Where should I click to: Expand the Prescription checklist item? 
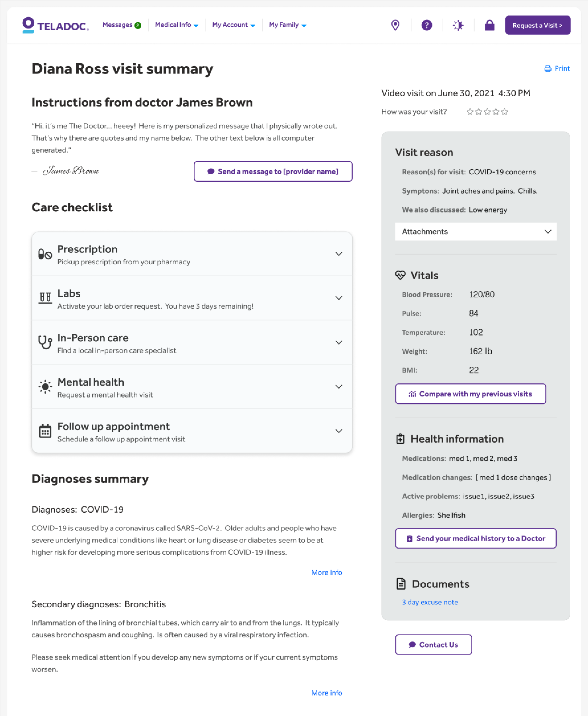point(339,253)
